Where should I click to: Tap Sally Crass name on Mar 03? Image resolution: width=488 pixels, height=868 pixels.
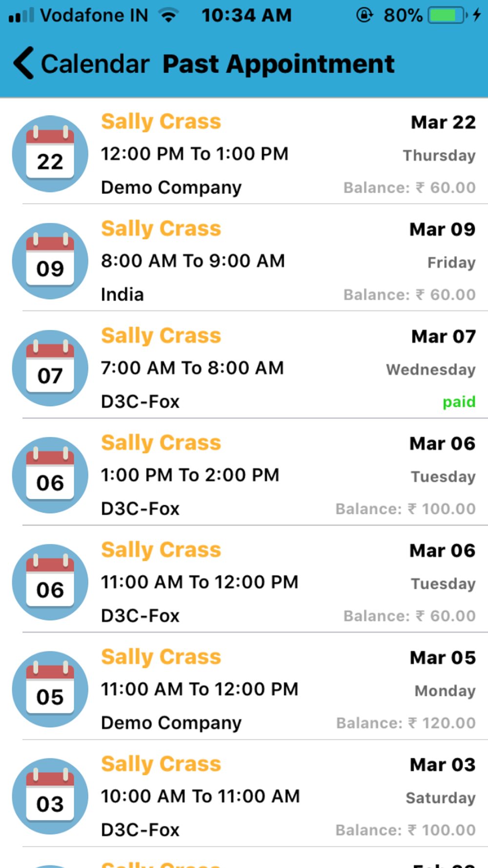click(x=161, y=764)
